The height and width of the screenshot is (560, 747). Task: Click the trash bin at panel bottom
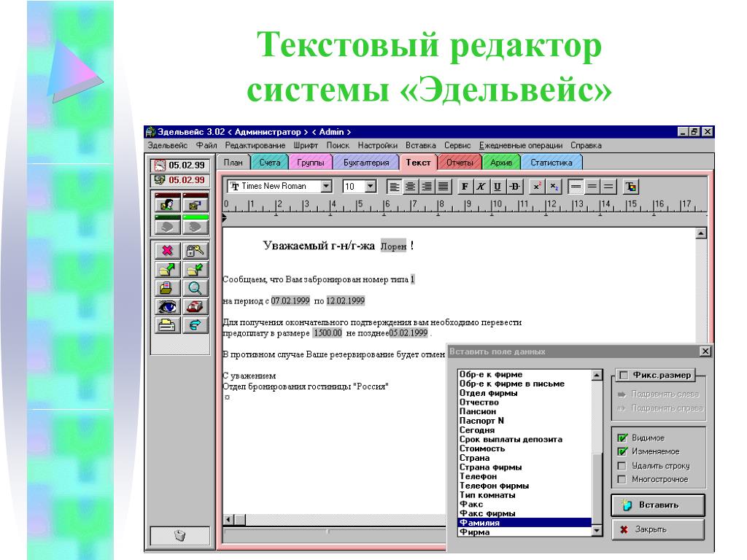pyautogui.click(x=179, y=536)
